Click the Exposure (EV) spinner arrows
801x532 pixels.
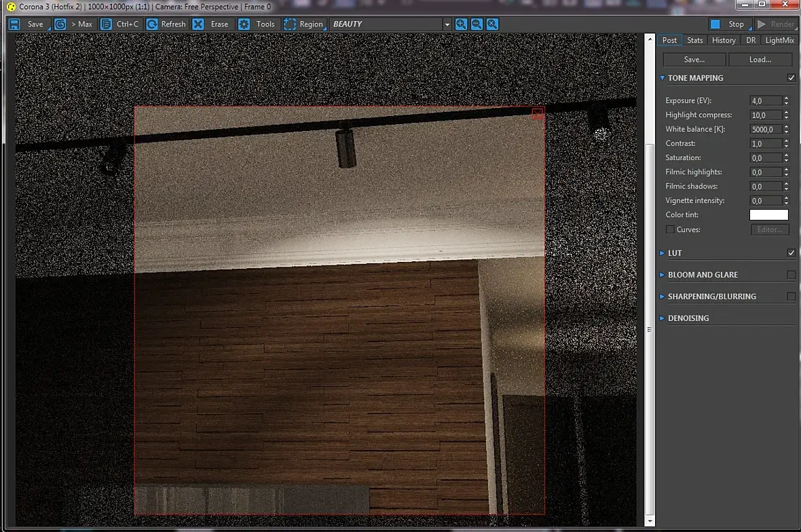pyautogui.click(x=786, y=101)
